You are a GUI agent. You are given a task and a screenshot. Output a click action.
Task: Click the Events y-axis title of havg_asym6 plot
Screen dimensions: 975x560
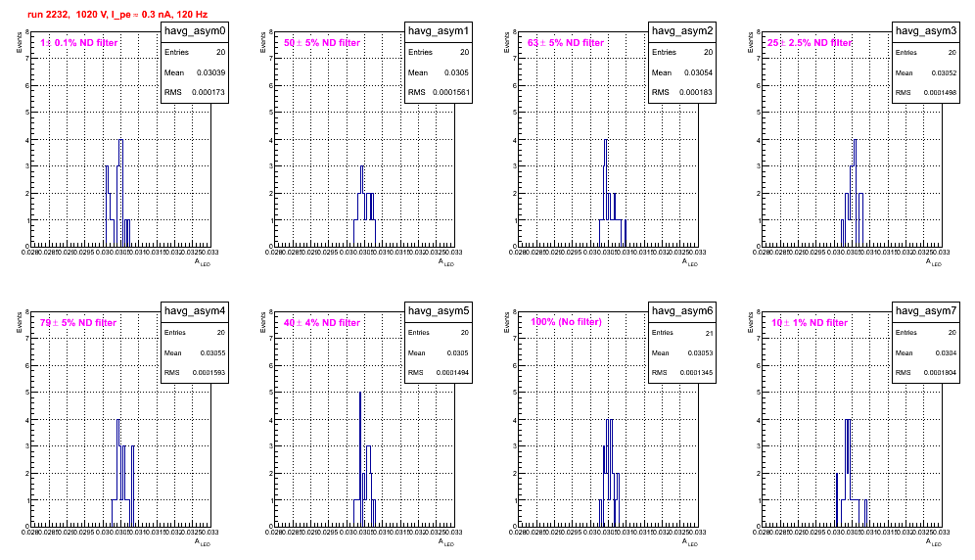[x=506, y=322]
